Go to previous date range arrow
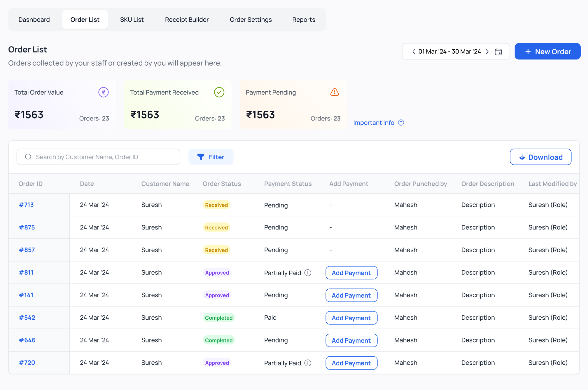 point(414,52)
